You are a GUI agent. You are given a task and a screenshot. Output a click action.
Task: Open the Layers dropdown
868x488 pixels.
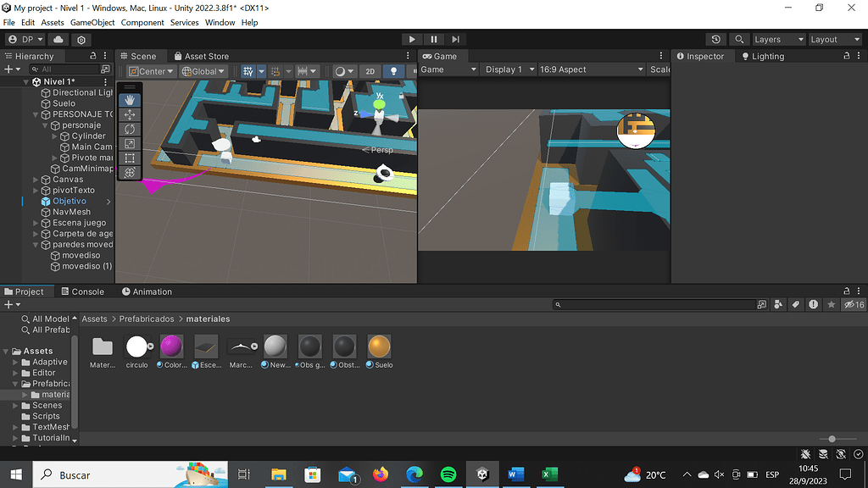(778, 38)
